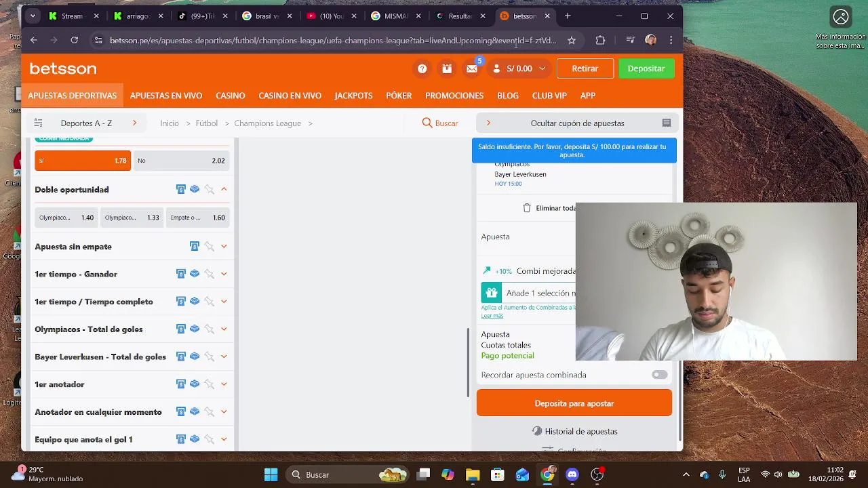Screen dimensions: 868x488
Task: Toggle Recordar apuesta combinada switch
Action: click(660, 375)
